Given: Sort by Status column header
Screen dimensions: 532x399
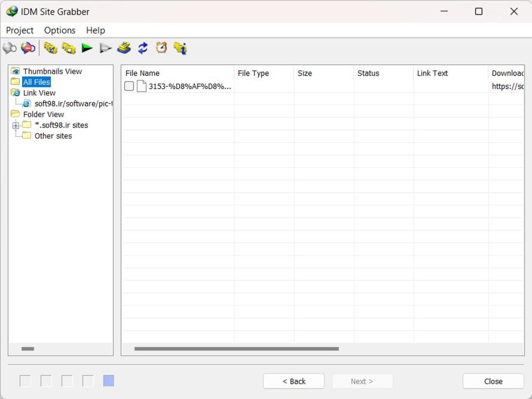Looking at the screenshot, I should tap(384, 73).
